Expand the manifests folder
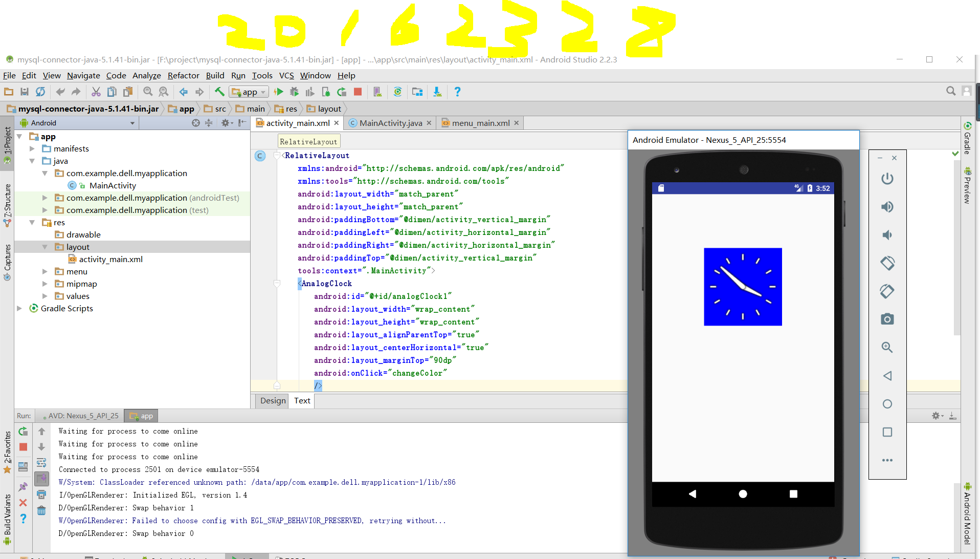This screenshot has width=980, height=559. pos(32,148)
